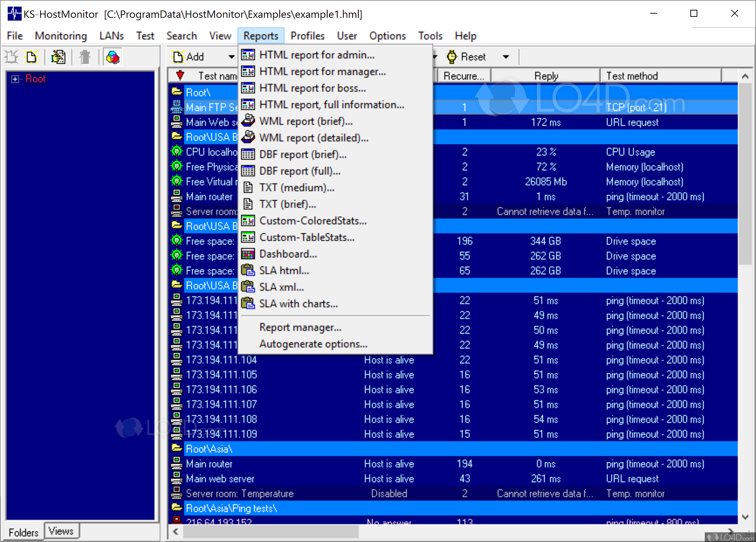Click the horizontal scrollbar left arrow

[x=176, y=532]
